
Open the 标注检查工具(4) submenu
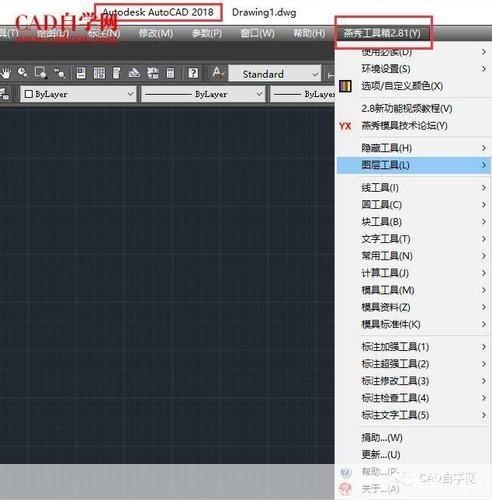413,398
